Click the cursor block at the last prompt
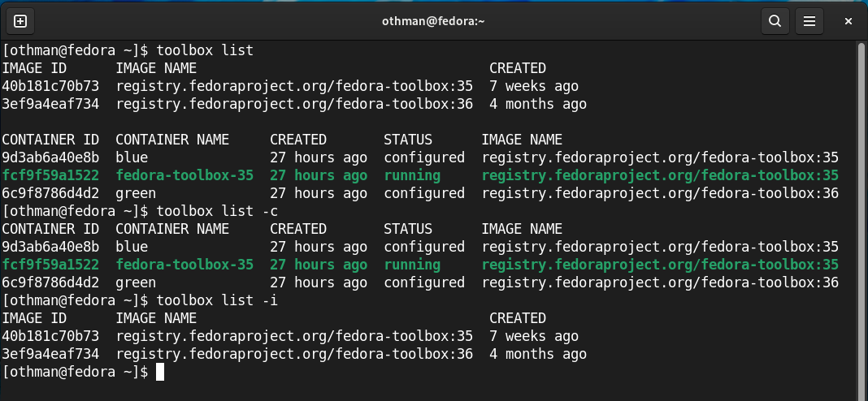868x401 pixels. (160, 372)
